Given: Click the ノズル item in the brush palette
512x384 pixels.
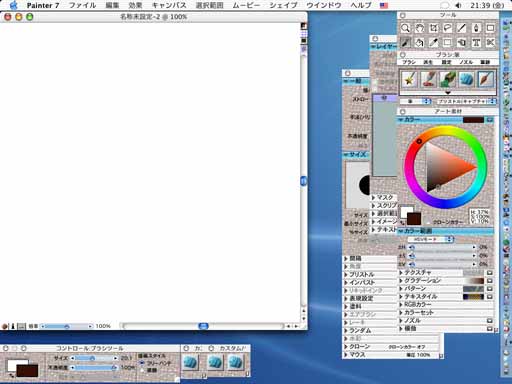Looking at the screenshot, I should pyautogui.click(x=466, y=62).
